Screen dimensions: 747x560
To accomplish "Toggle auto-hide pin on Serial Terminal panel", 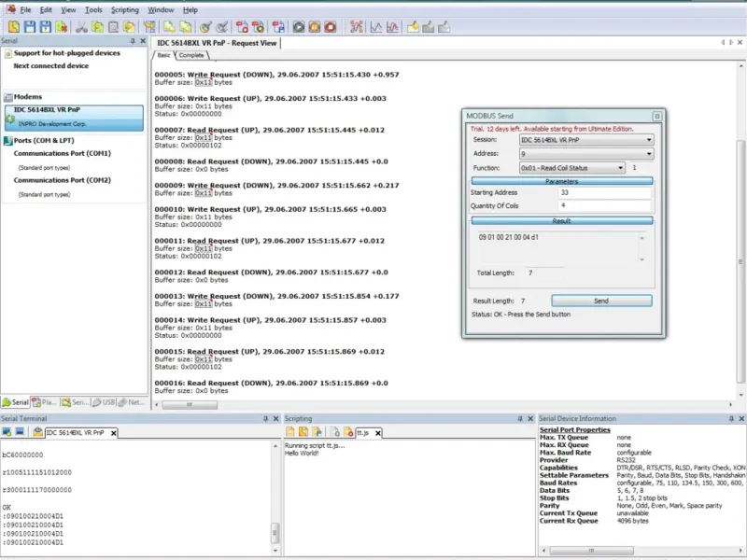I will click(x=265, y=418).
